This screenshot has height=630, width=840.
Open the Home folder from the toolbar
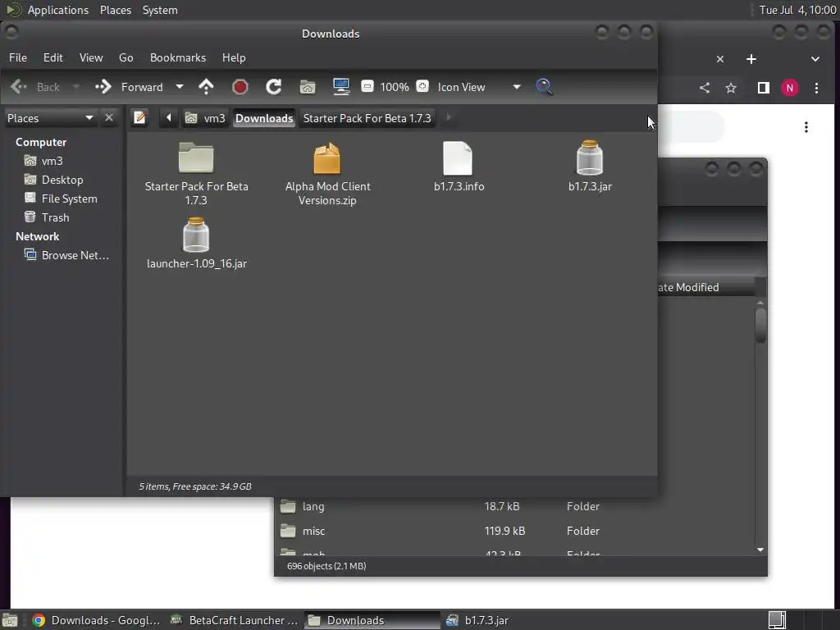coord(308,87)
